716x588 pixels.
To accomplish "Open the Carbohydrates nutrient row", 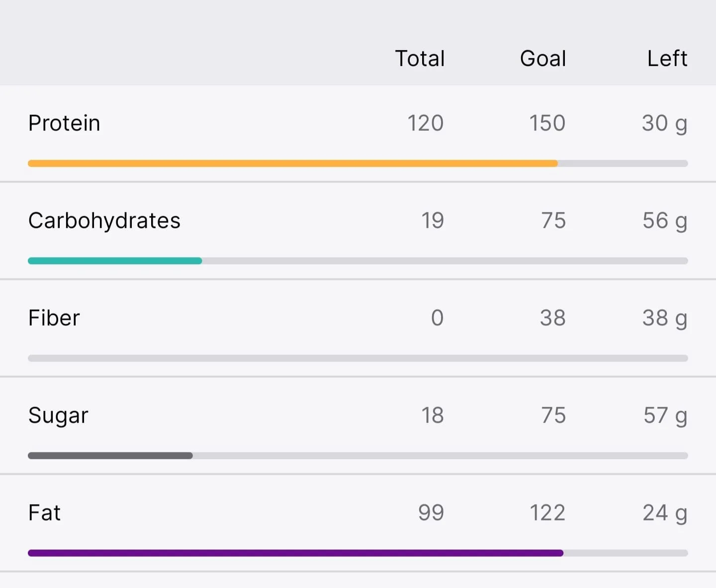I will [358, 231].
